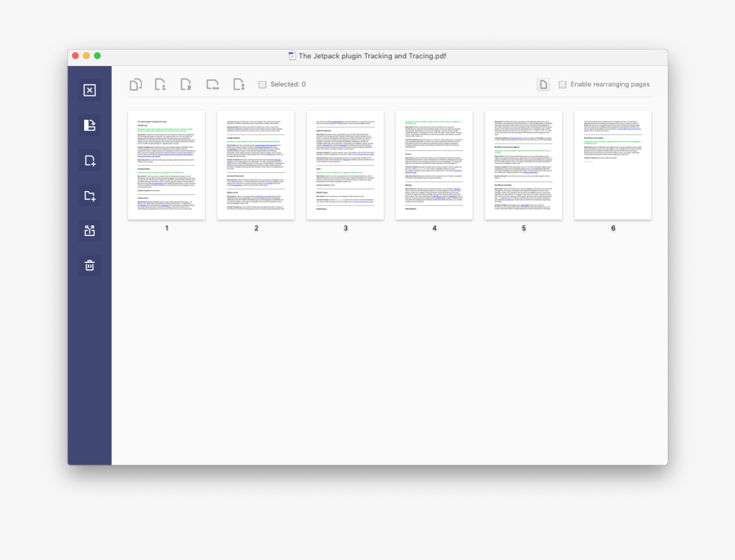Click the add blank page icon in sidebar
Viewport: 735px width, 560px height.
(x=90, y=161)
